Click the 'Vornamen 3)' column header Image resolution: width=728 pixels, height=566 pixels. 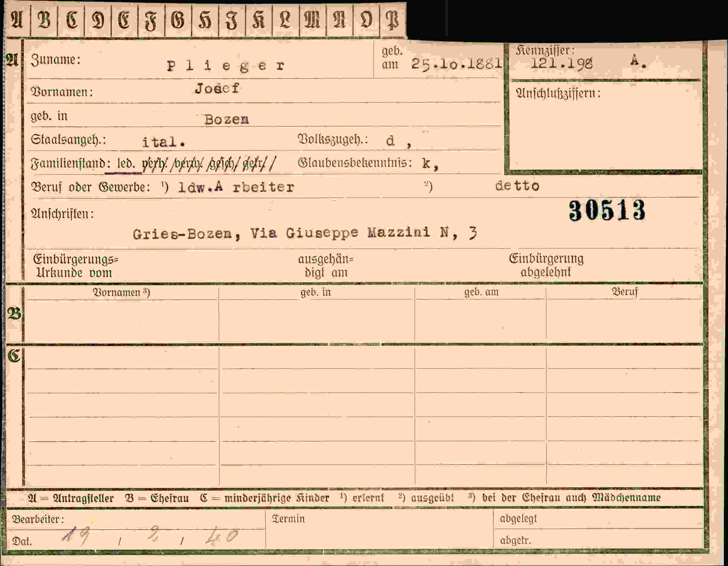[121, 292]
